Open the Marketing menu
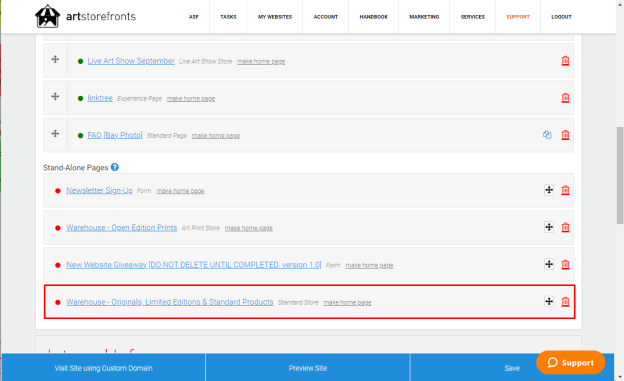This screenshot has height=381, width=624. pos(424,17)
